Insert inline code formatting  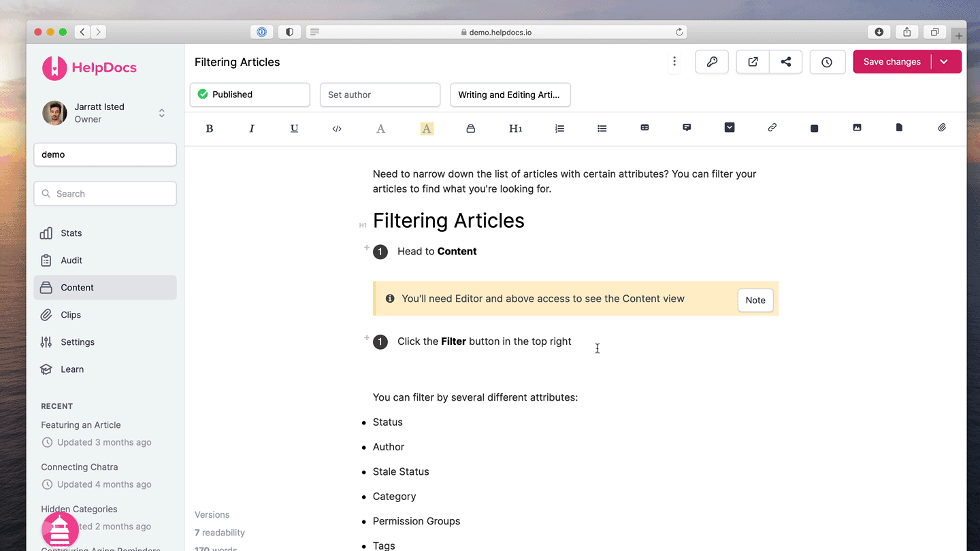pyautogui.click(x=337, y=129)
